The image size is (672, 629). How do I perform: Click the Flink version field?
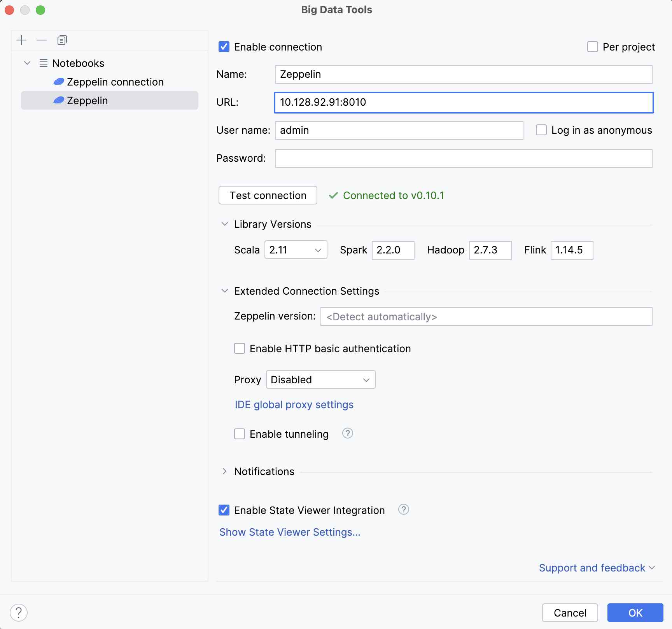tap(572, 250)
